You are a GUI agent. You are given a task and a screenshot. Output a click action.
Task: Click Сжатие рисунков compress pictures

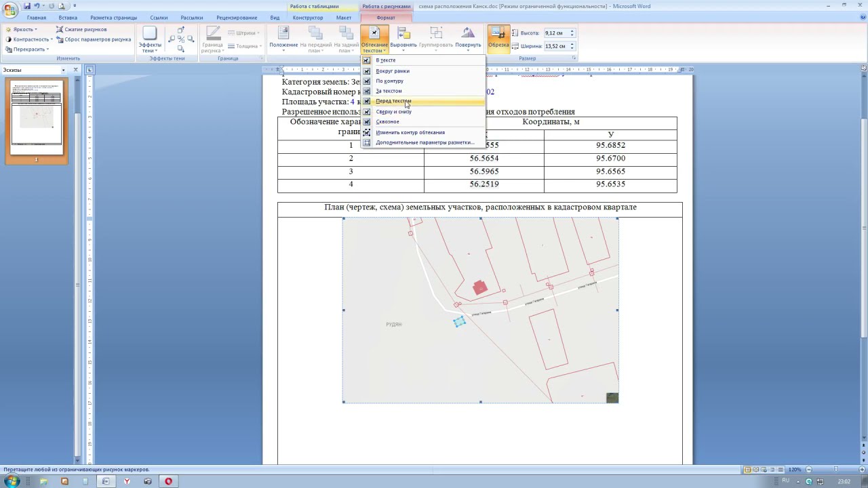point(81,30)
